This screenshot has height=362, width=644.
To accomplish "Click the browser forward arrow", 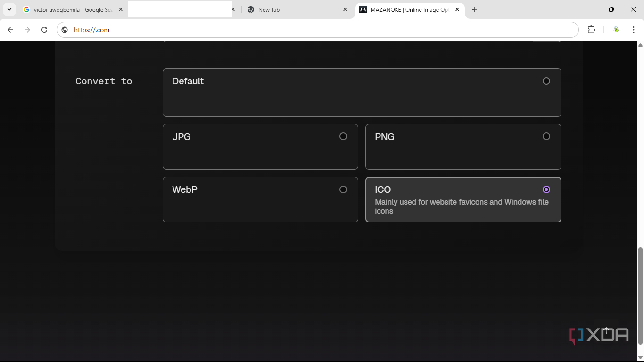I will (27, 30).
